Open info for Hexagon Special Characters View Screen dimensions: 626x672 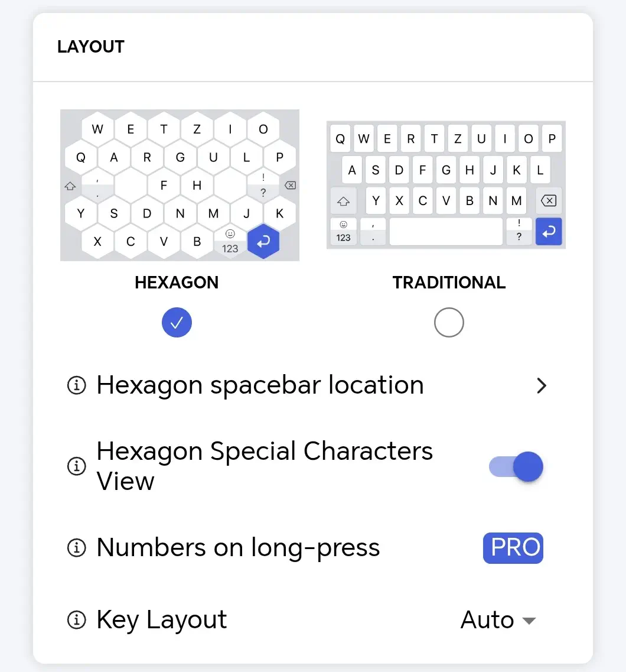[x=77, y=466]
